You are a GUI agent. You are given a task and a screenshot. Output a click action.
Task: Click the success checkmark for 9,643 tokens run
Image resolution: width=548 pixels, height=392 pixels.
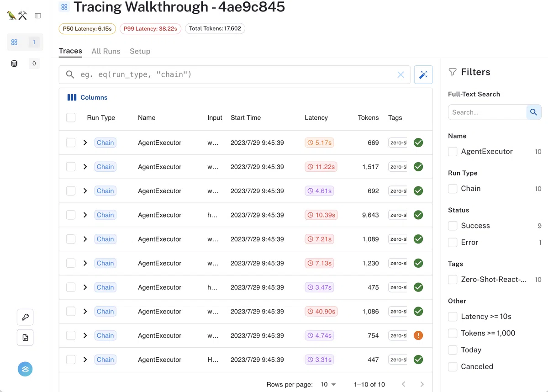point(418,215)
